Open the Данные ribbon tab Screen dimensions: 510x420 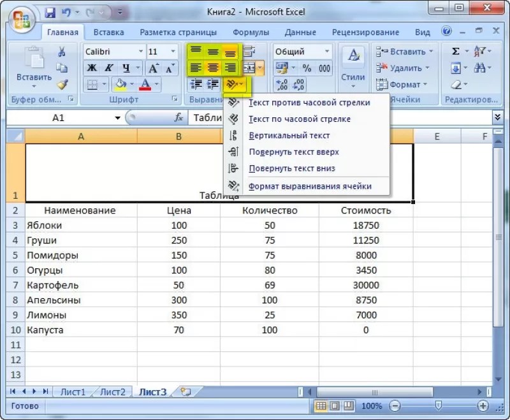coord(300,32)
